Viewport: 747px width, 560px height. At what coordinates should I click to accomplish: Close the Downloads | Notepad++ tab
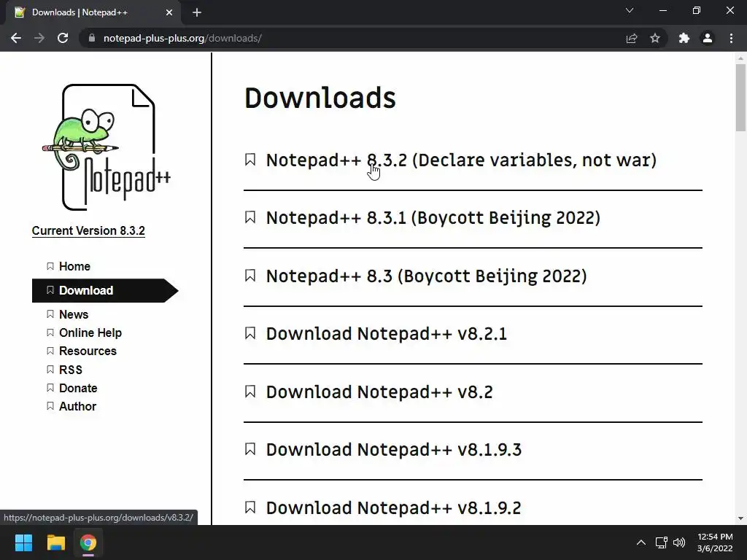[x=169, y=12]
